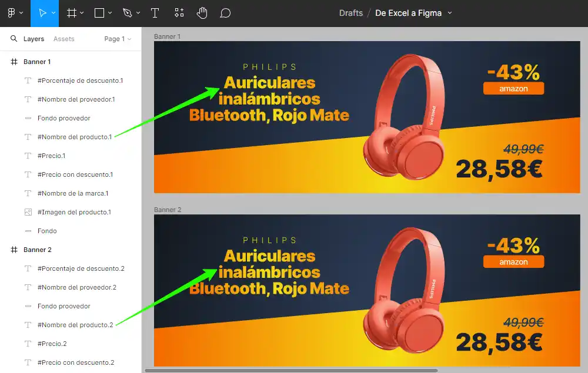Open the Drafts breadcrumb link

[x=350, y=13]
